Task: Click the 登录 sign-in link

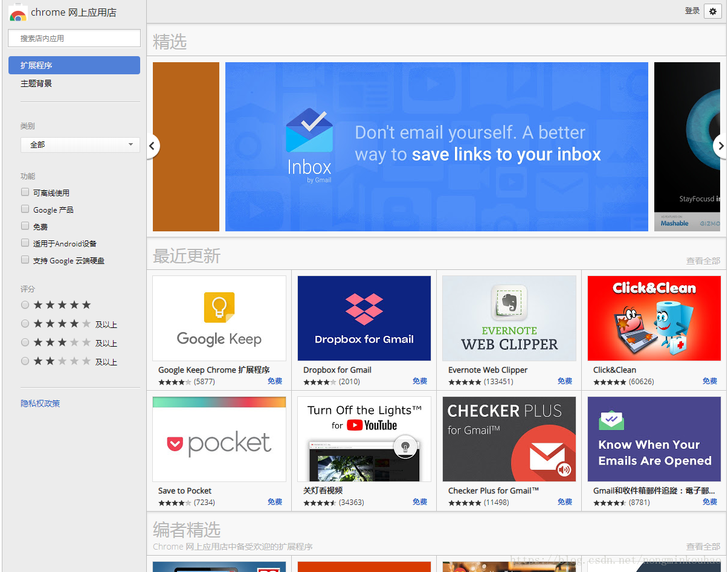Action: (x=692, y=11)
